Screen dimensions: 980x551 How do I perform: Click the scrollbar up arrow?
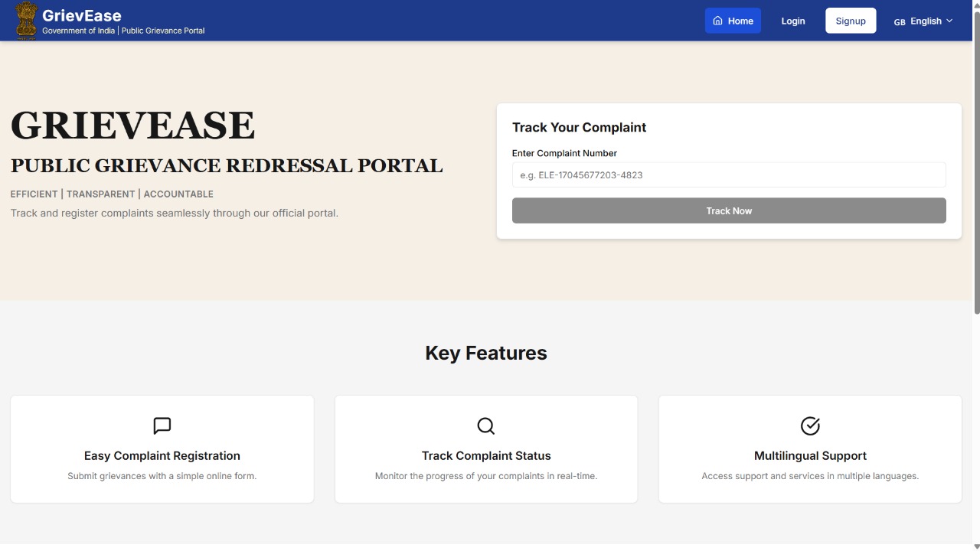pos(975,5)
